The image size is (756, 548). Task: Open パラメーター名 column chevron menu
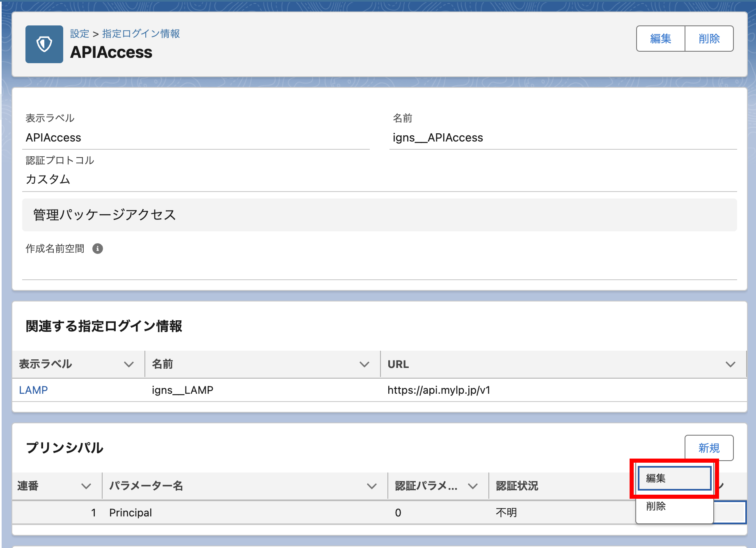click(371, 486)
